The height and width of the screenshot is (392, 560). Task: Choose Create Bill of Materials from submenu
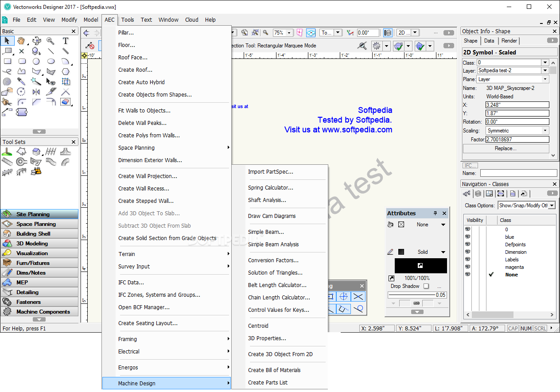[274, 370]
